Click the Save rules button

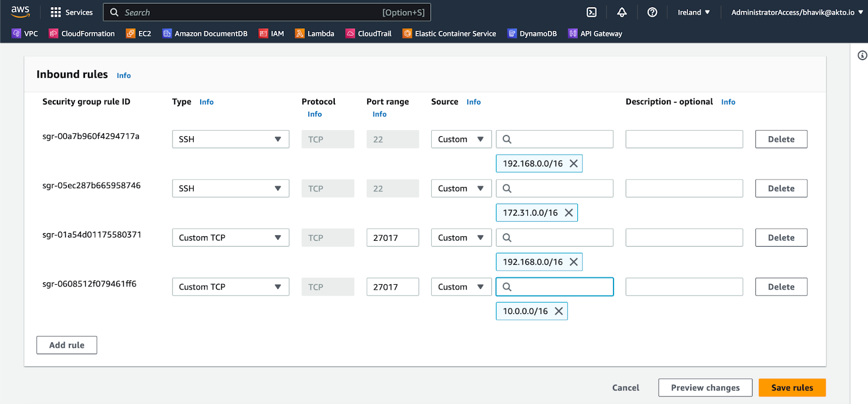tap(792, 388)
